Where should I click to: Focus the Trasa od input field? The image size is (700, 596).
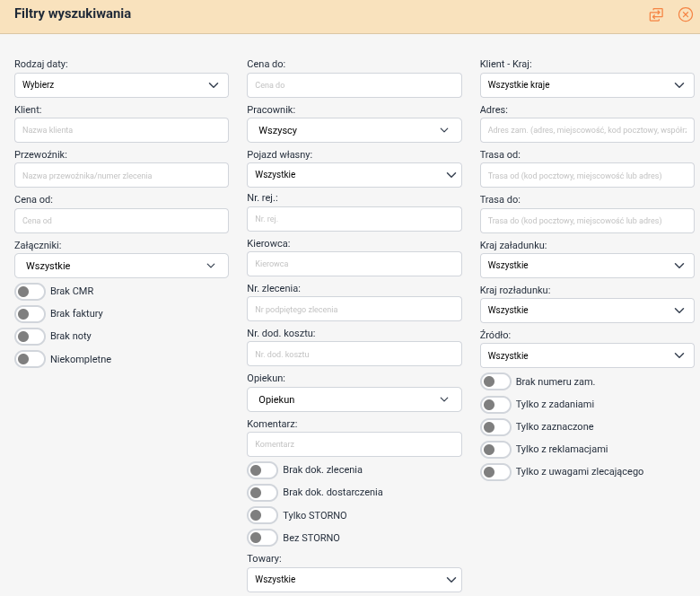click(x=587, y=175)
